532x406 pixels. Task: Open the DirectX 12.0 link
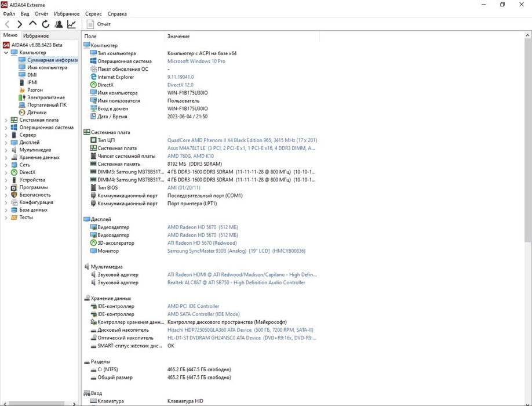point(180,85)
